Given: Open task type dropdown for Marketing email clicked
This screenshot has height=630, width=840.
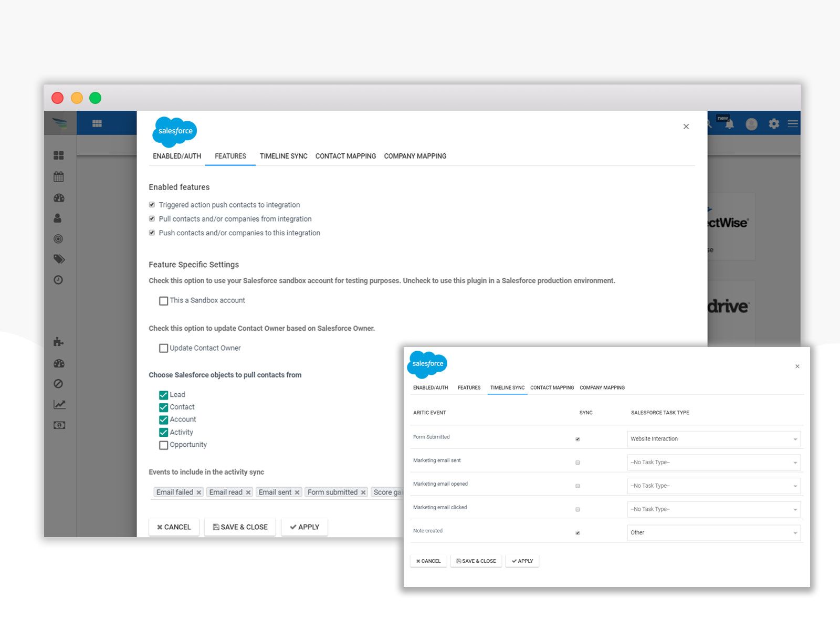Looking at the screenshot, I should coord(714,509).
